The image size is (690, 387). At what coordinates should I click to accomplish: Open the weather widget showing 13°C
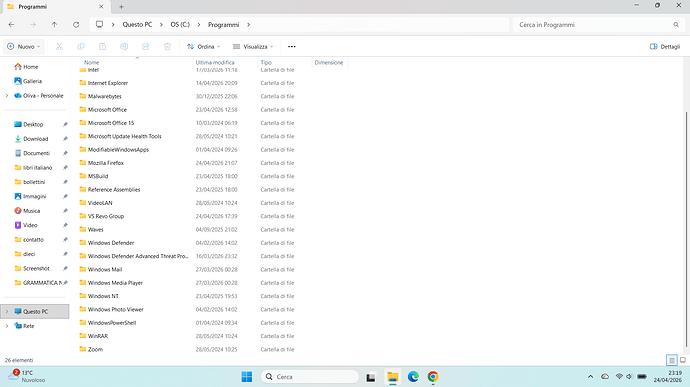27,376
